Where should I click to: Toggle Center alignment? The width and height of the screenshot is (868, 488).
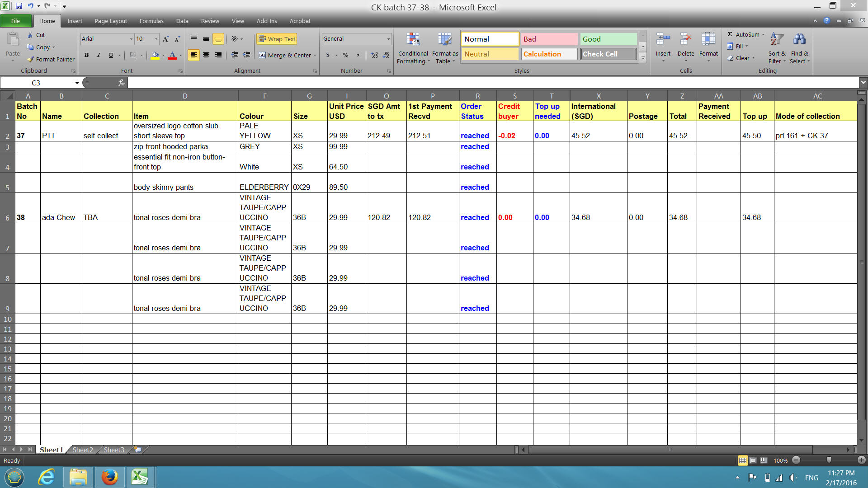206,55
